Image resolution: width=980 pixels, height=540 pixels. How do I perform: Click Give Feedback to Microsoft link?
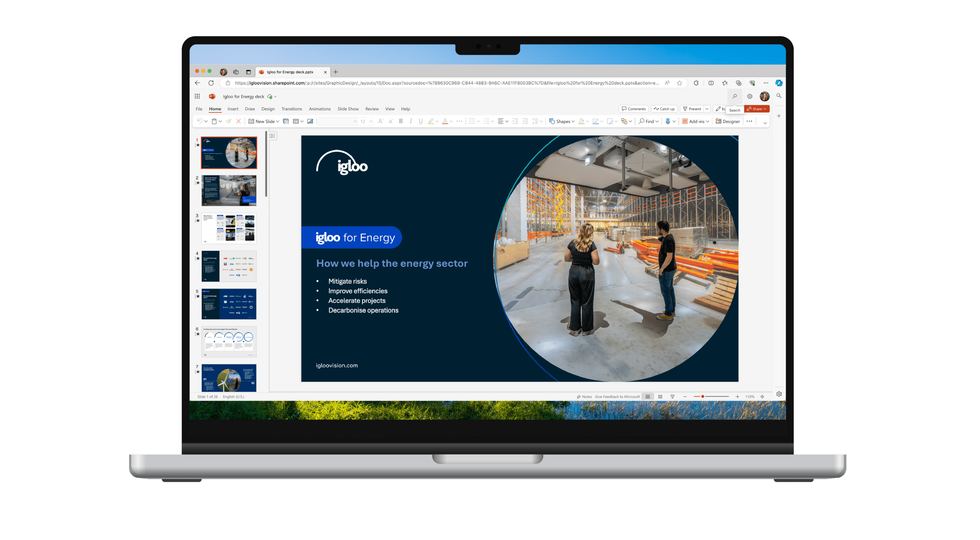[x=617, y=396]
